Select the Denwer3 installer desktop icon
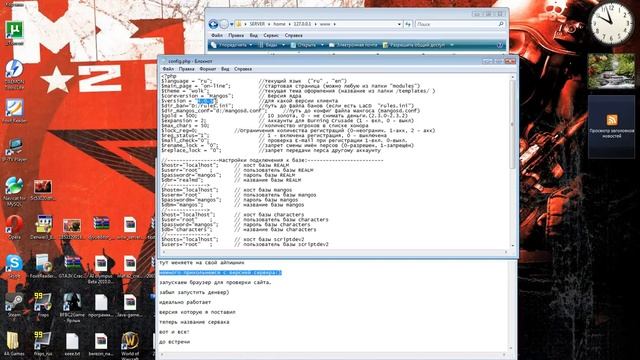The image size is (640, 360). tap(43, 227)
